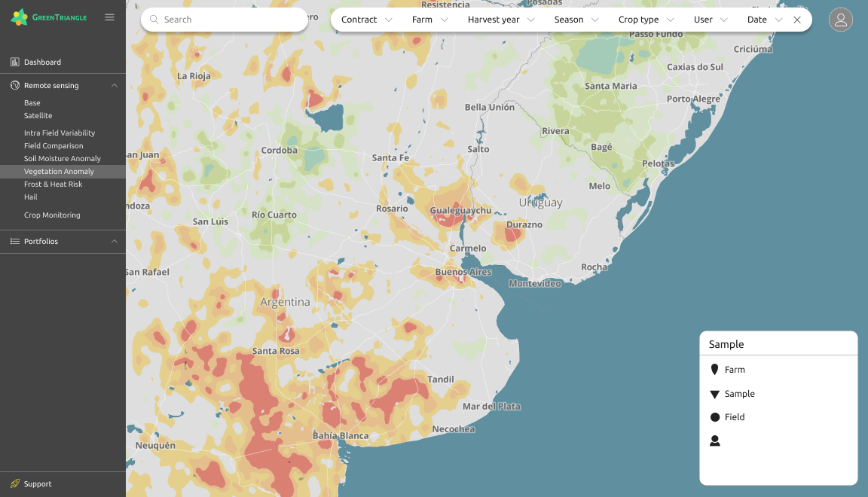Open Crop Monitoring link
868x497 pixels.
tap(52, 215)
